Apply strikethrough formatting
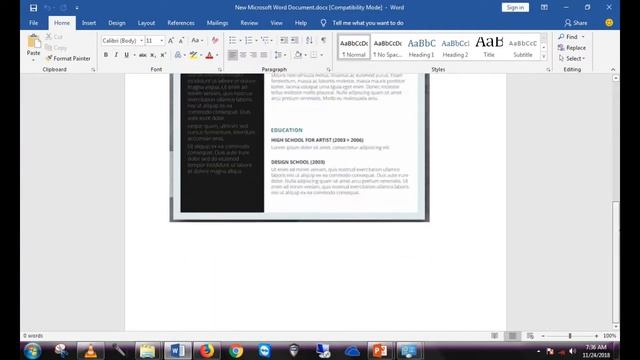 pos(142,55)
